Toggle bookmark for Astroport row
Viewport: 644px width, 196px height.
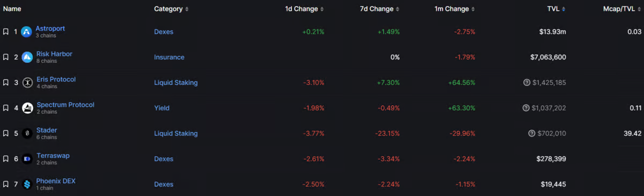click(x=5, y=32)
